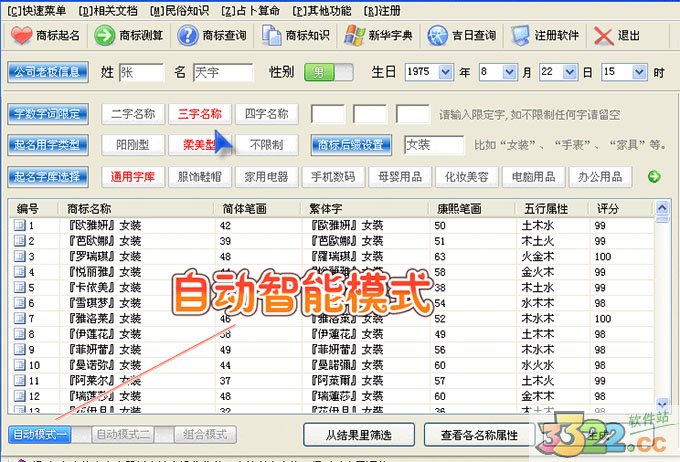The height and width of the screenshot is (462, 680).
Task: Expand the birth day 22 dropdown
Action: click(569, 72)
